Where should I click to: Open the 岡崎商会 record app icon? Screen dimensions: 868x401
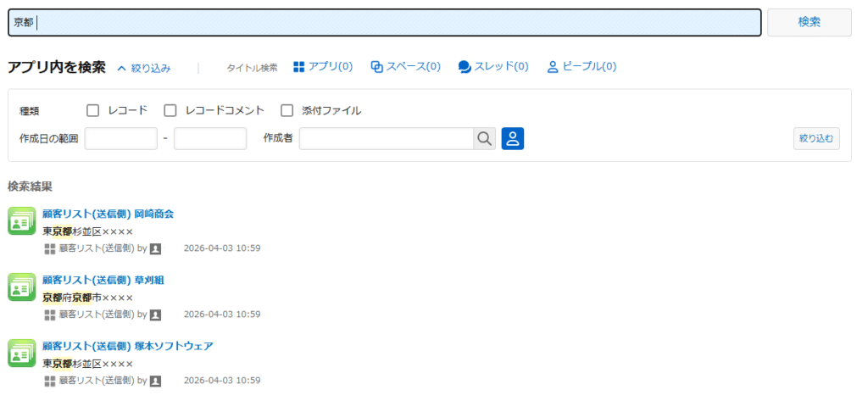[x=21, y=220]
